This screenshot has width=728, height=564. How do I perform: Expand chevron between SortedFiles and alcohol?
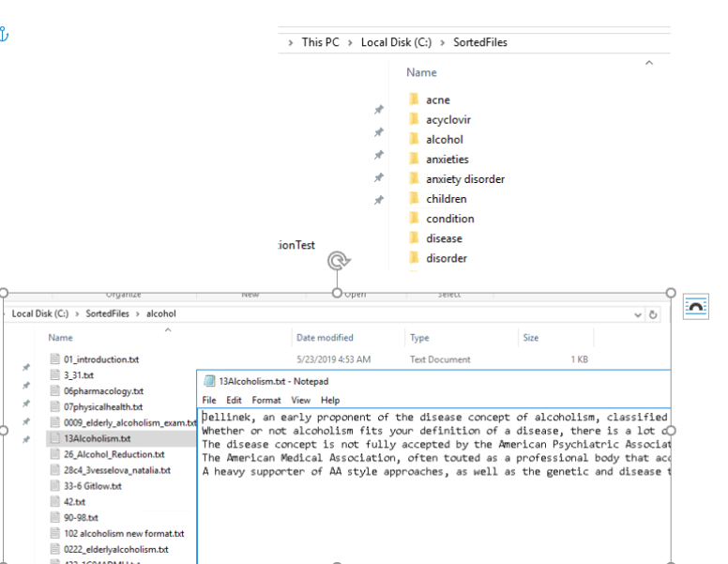coord(138,314)
